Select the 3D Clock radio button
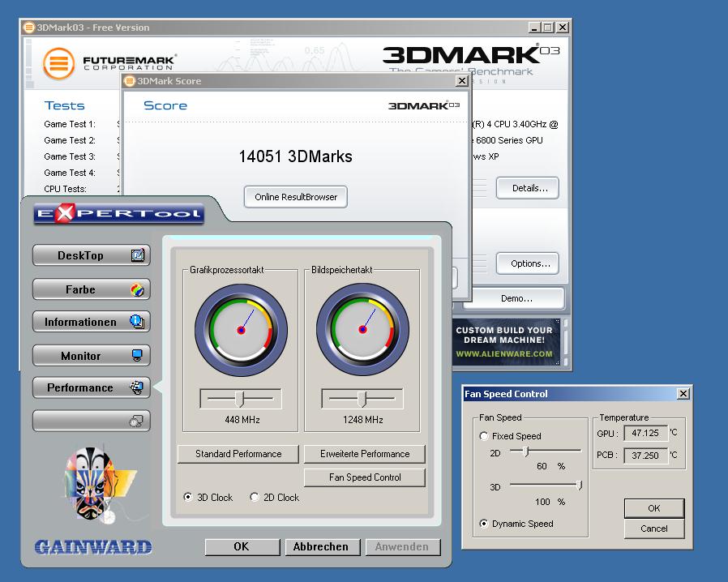Image resolution: width=728 pixels, height=582 pixels. [188, 497]
